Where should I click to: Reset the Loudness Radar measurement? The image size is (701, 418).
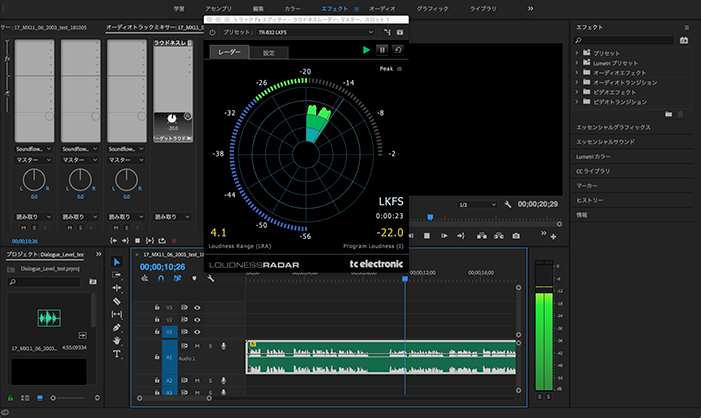pyautogui.click(x=397, y=50)
